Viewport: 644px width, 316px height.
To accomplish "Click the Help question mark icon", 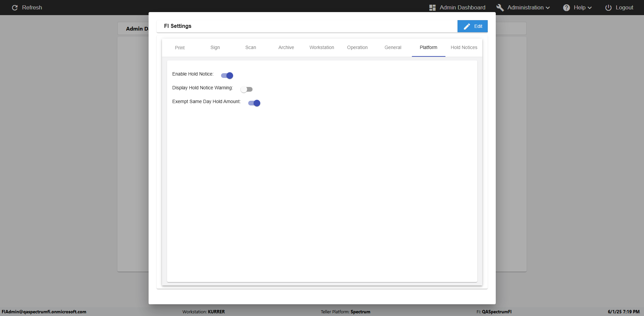I will click(567, 8).
